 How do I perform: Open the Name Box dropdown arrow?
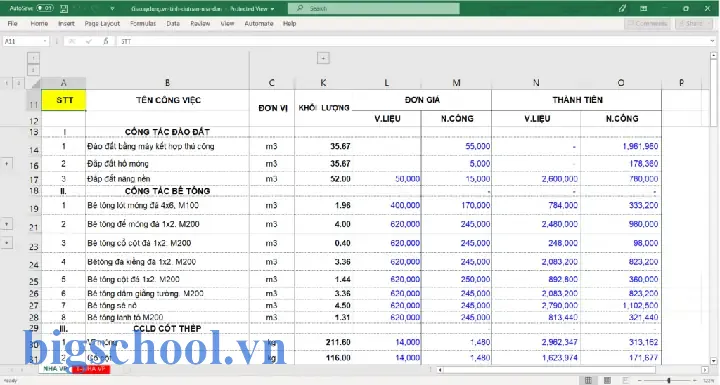pos(45,41)
